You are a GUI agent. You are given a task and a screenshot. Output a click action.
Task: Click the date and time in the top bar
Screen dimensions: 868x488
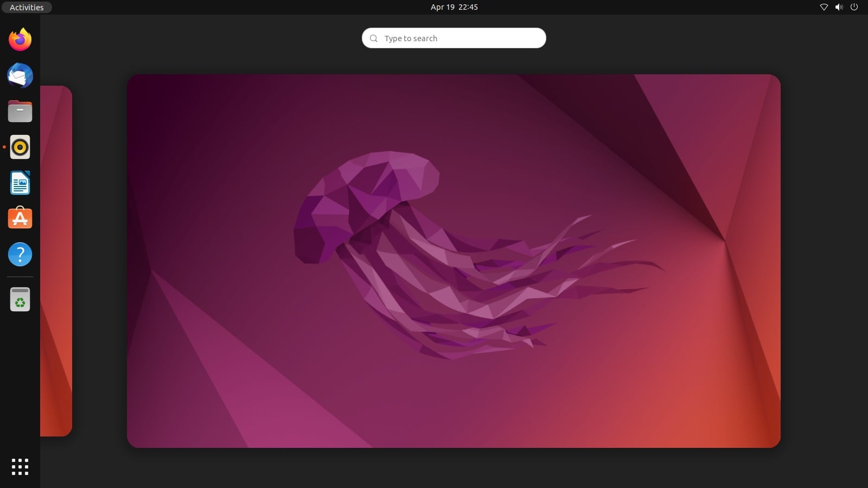click(454, 7)
